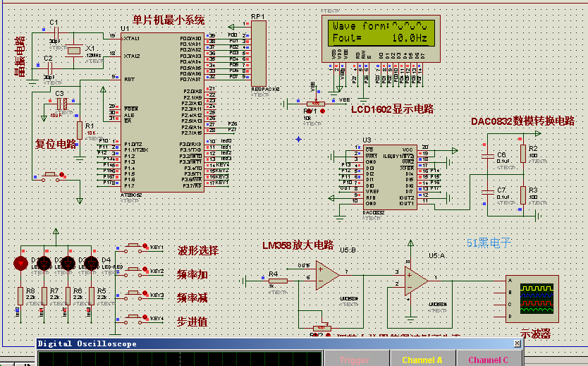Click the LED D4 component

pos(90,264)
